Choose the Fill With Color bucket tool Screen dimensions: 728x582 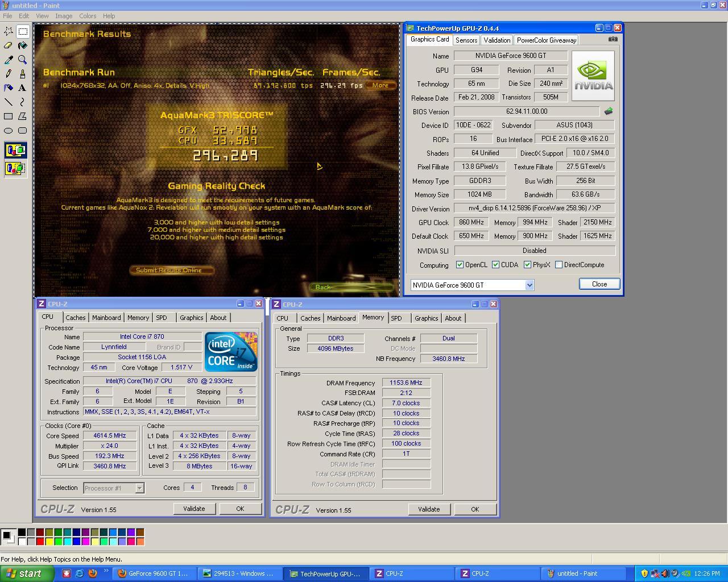(x=23, y=45)
